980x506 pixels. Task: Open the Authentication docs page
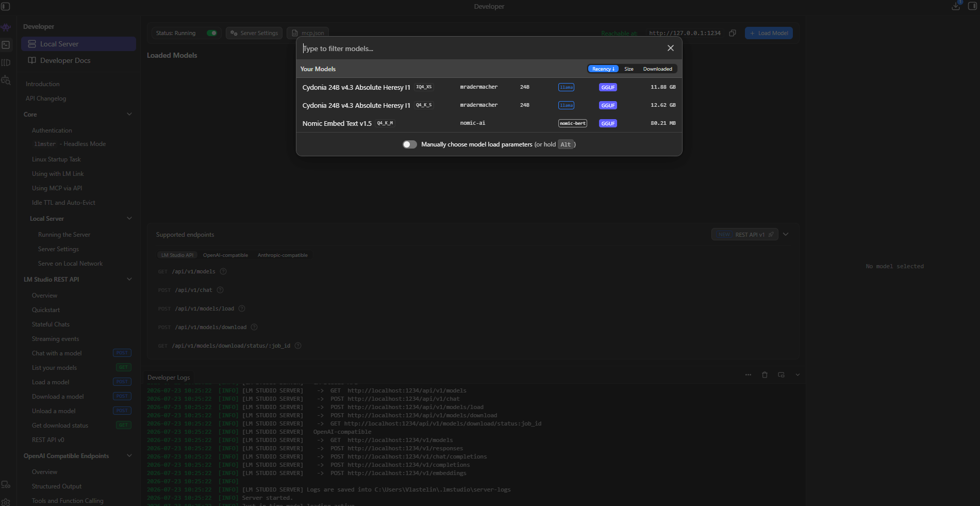click(x=52, y=130)
